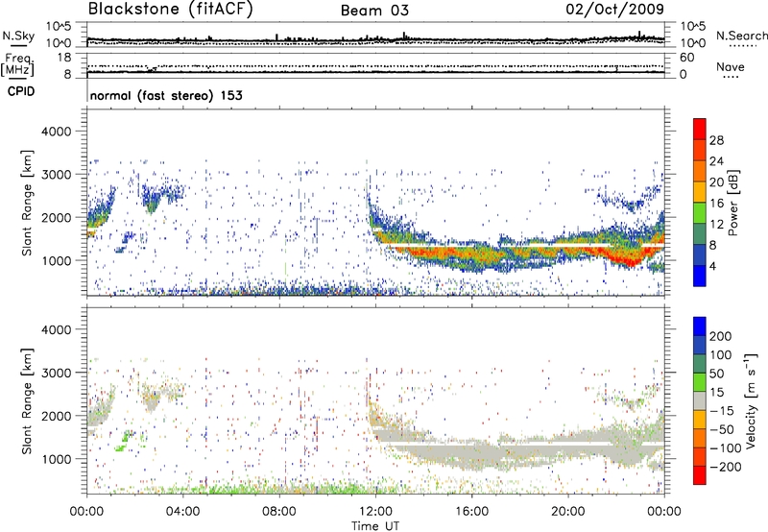Click the 'CPID' row label

(21, 91)
